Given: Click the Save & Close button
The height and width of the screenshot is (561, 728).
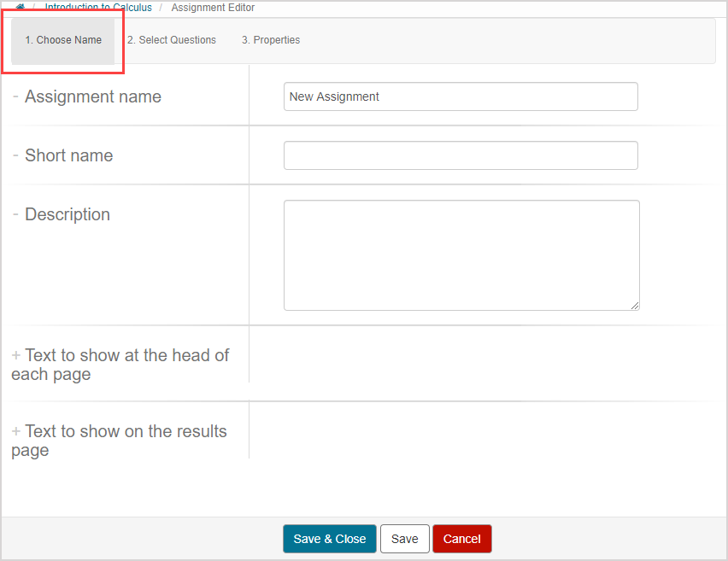Looking at the screenshot, I should [x=329, y=539].
